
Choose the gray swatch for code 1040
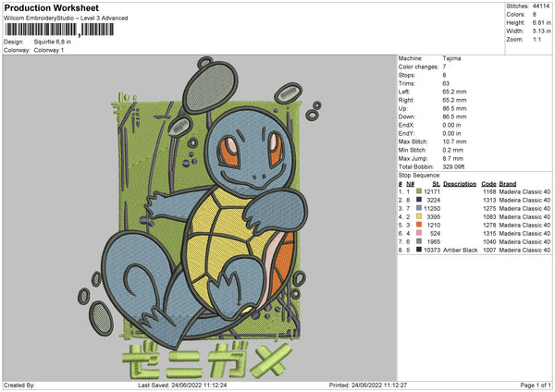[419, 241]
